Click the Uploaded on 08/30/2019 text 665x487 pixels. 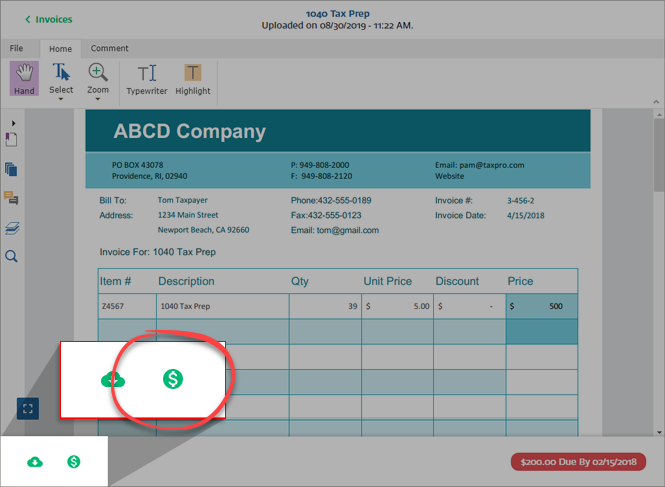(338, 25)
